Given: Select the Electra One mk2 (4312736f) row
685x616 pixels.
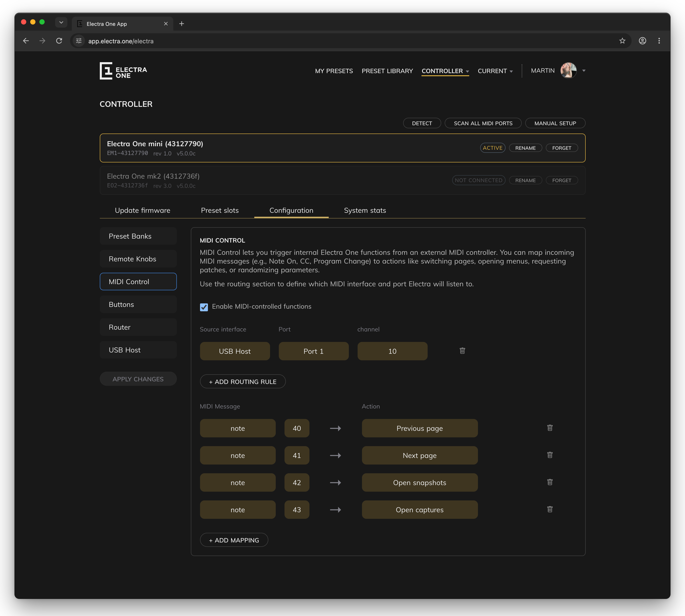Looking at the screenshot, I should 342,180.
